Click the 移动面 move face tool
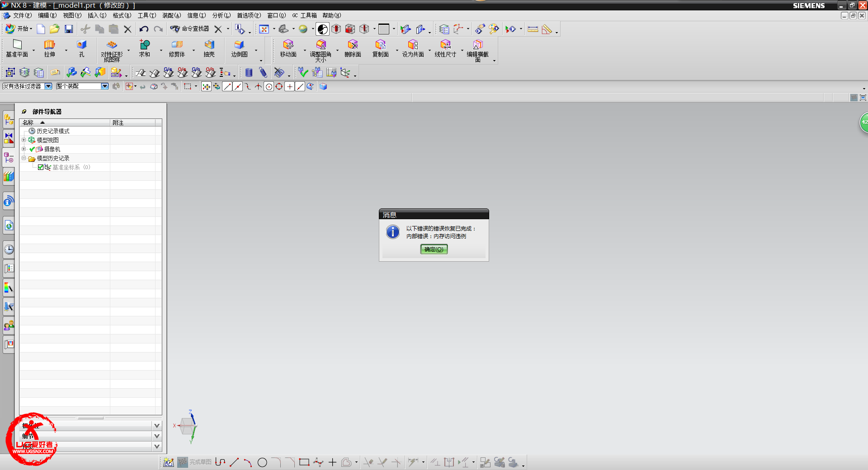Image resolution: width=868 pixels, height=470 pixels. click(x=288, y=48)
